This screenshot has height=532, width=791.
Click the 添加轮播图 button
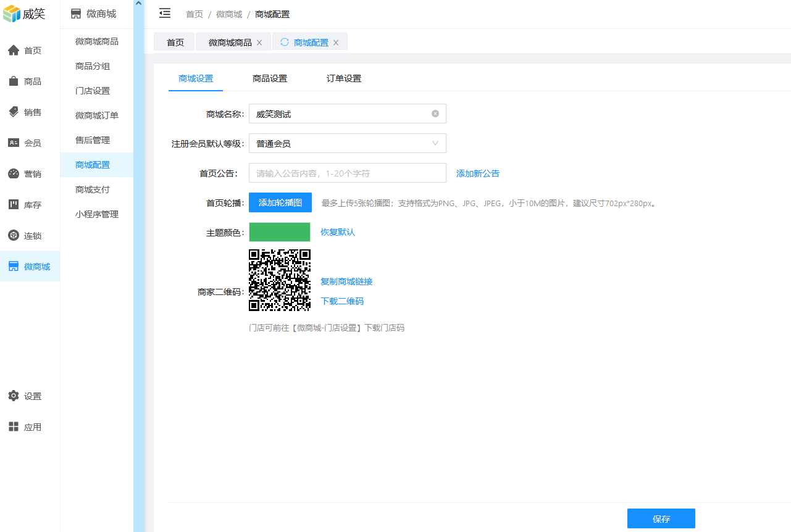pos(280,202)
